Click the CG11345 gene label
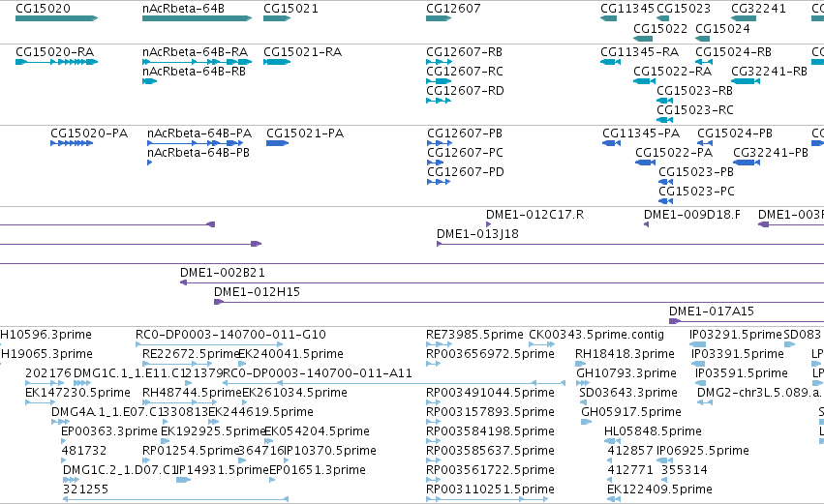824x504 pixels. pos(627,9)
